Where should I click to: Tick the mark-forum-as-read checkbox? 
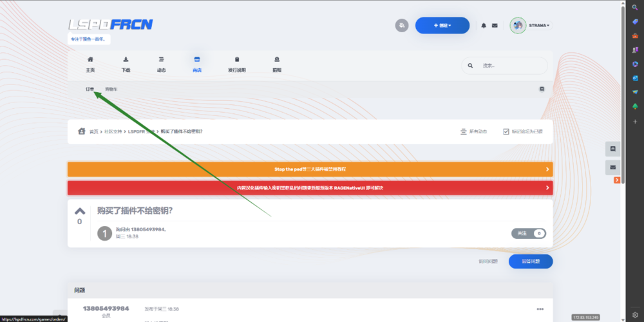[506, 131]
